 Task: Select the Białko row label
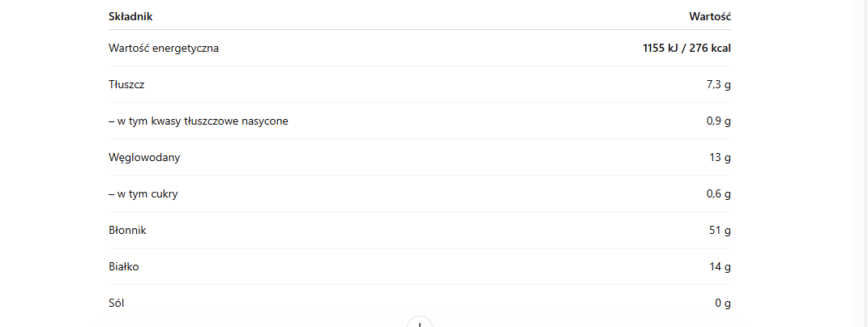(124, 266)
